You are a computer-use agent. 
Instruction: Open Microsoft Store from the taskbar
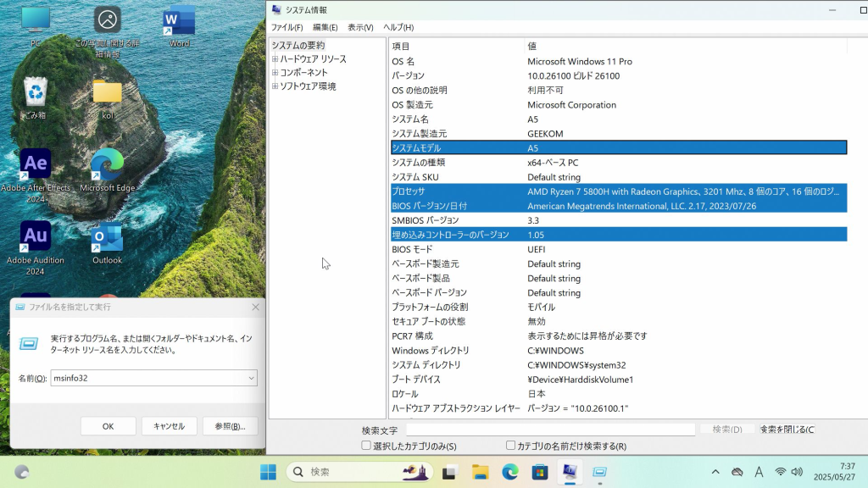click(540, 472)
